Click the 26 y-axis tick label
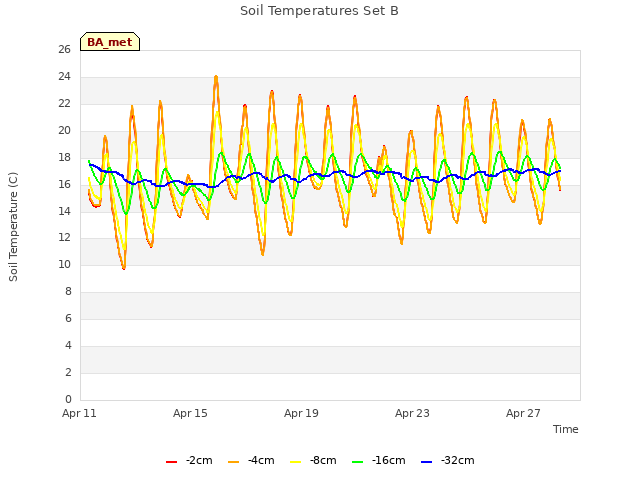The height and width of the screenshot is (480, 640). 64,50
